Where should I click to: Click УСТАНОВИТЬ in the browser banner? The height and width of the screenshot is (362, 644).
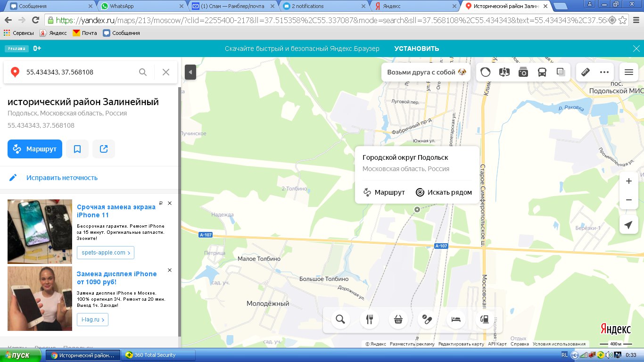tap(417, 49)
